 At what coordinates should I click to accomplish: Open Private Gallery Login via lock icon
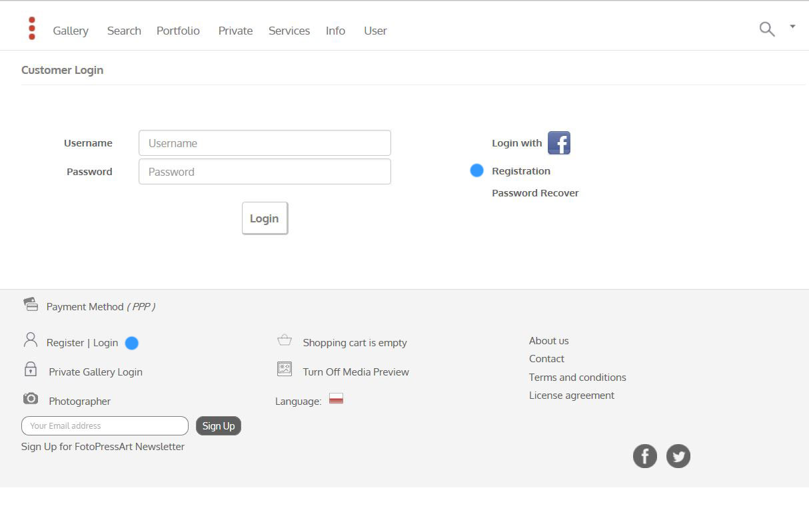(30, 371)
